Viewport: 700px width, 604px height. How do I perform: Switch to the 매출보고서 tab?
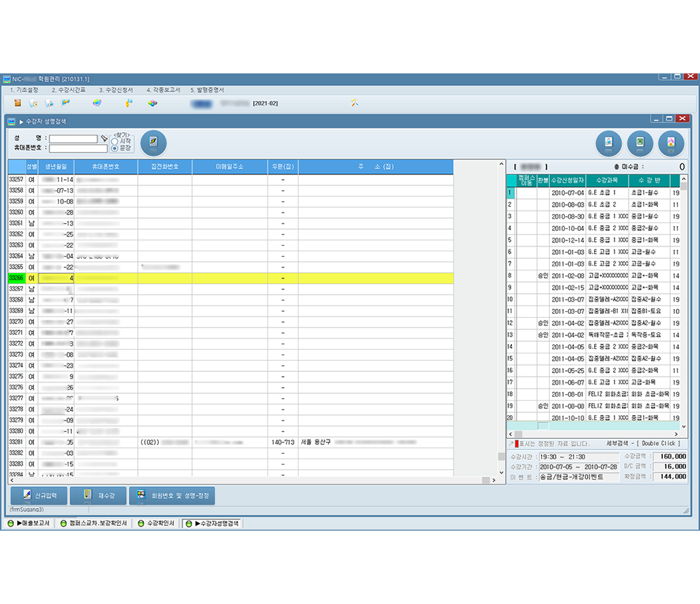coord(29,524)
